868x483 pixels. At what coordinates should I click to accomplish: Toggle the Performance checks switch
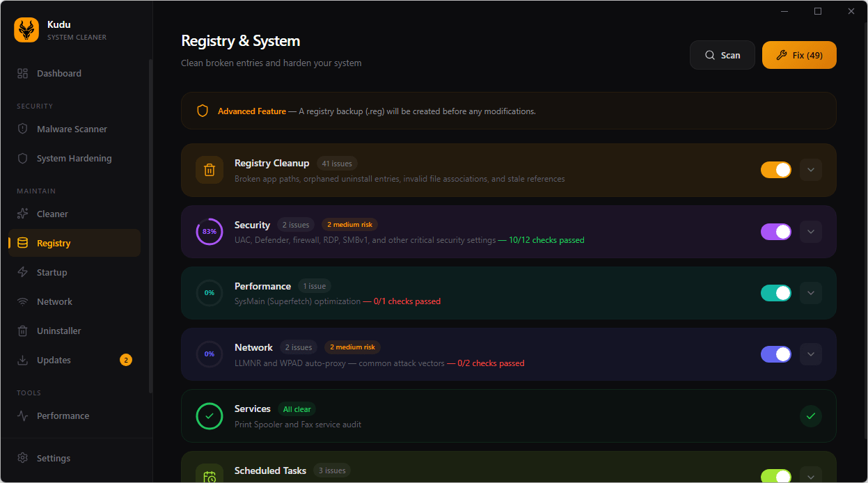(775, 293)
